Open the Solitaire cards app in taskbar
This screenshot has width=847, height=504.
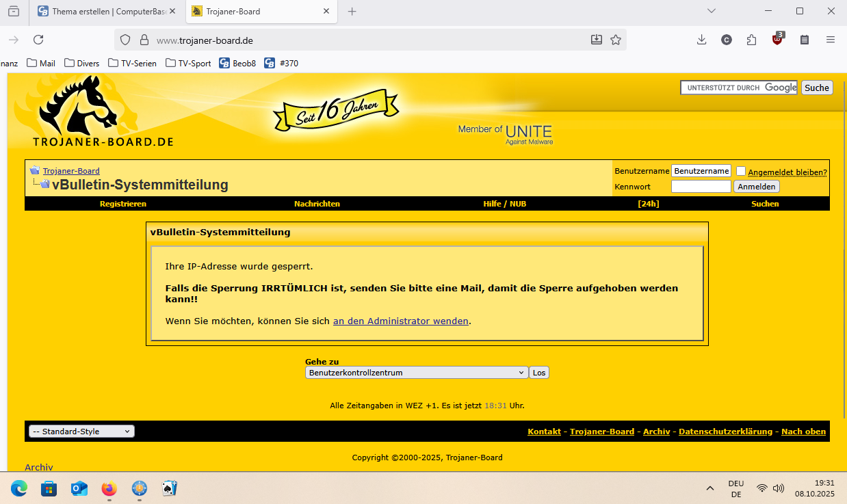tap(169, 488)
